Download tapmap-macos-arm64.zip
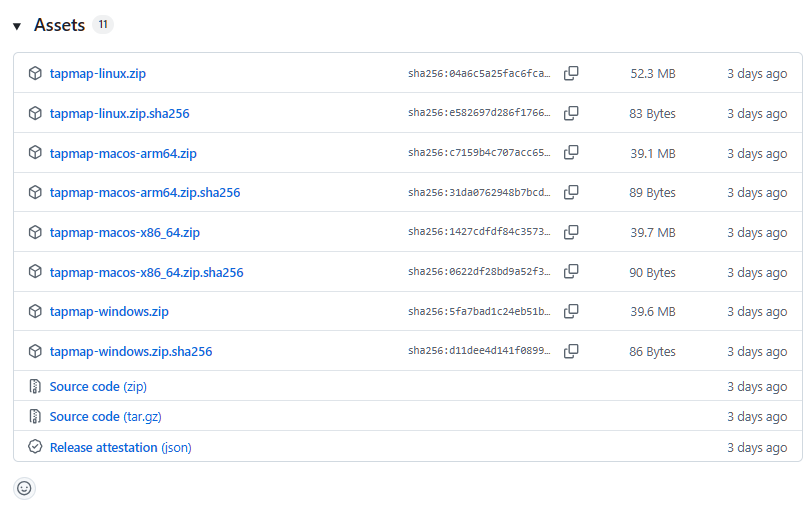 (123, 153)
